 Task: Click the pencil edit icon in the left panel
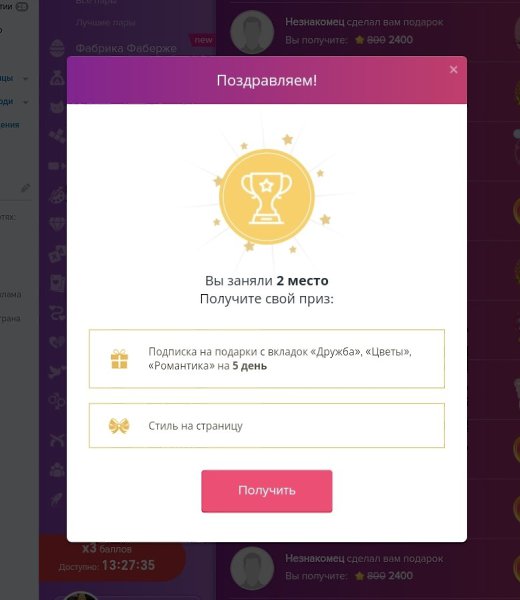(x=26, y=188)
